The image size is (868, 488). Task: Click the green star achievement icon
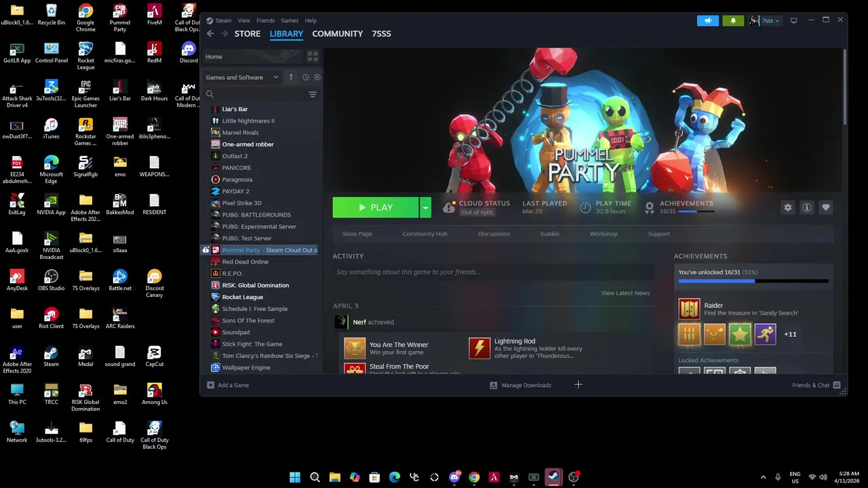pyautogui.click(x=740, y=334)
